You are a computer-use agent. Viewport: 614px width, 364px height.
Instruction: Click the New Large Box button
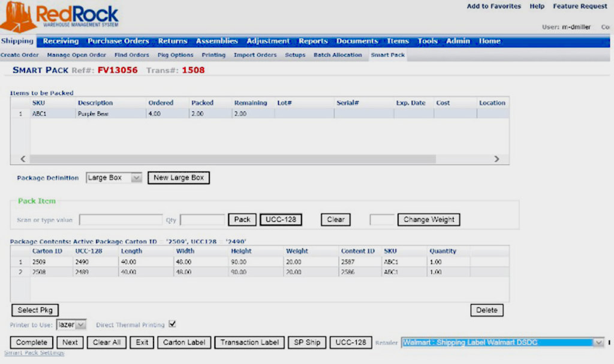178,178
